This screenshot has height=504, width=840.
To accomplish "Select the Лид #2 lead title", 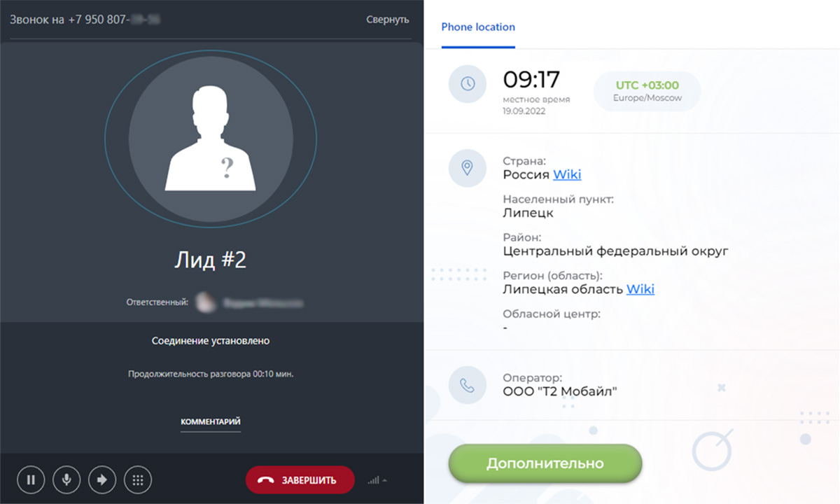I will point(210,260).
